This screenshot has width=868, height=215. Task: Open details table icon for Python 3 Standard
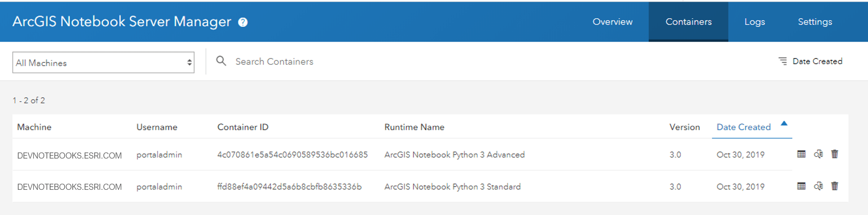click(x=801, y=186)
